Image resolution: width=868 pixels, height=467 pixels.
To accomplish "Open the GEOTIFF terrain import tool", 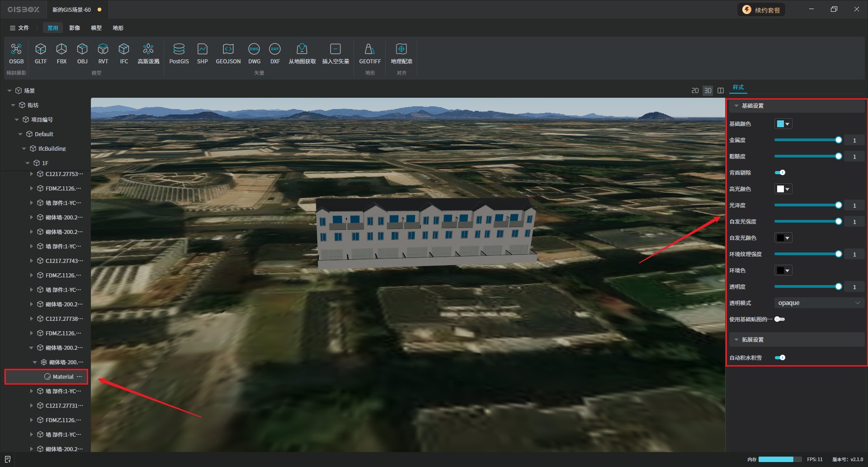I will click(x=369, y=49).
